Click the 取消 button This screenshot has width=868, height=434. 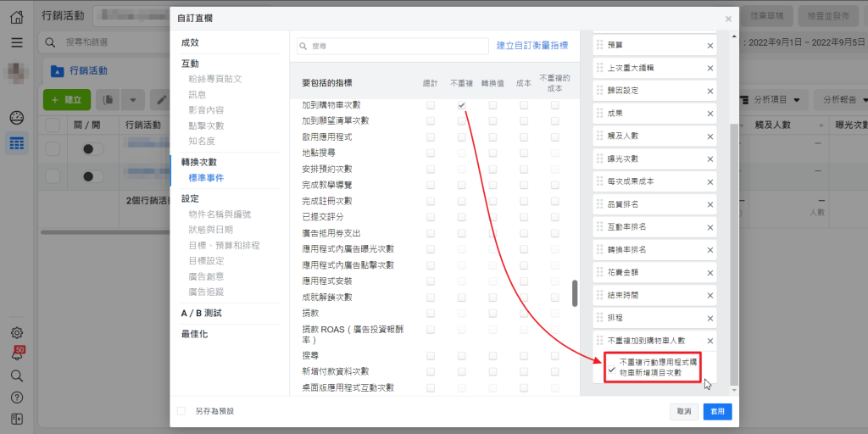pos(684,411)
